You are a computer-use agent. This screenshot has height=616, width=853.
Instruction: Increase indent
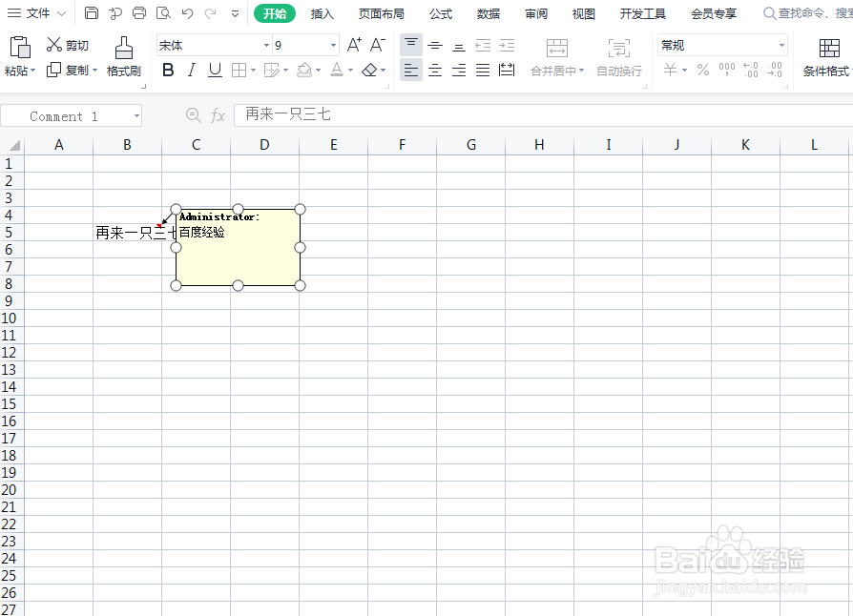507,46
